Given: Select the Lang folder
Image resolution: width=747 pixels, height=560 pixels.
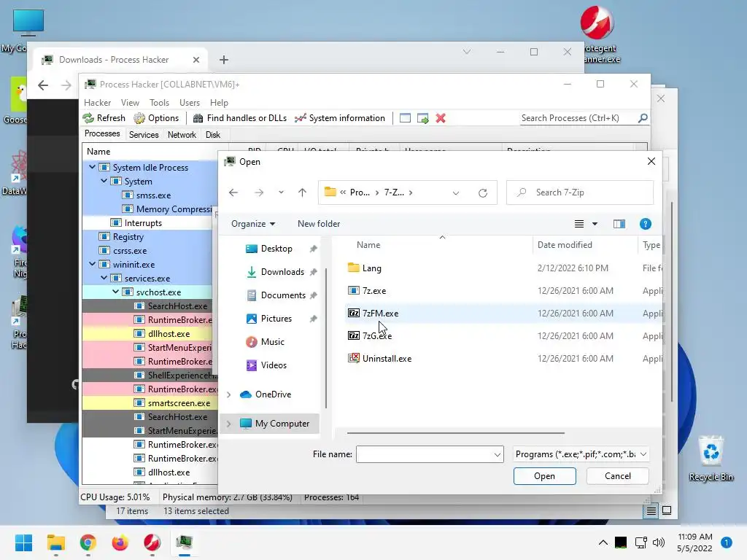Looking at the screenshot, I should tap(371, 268).
